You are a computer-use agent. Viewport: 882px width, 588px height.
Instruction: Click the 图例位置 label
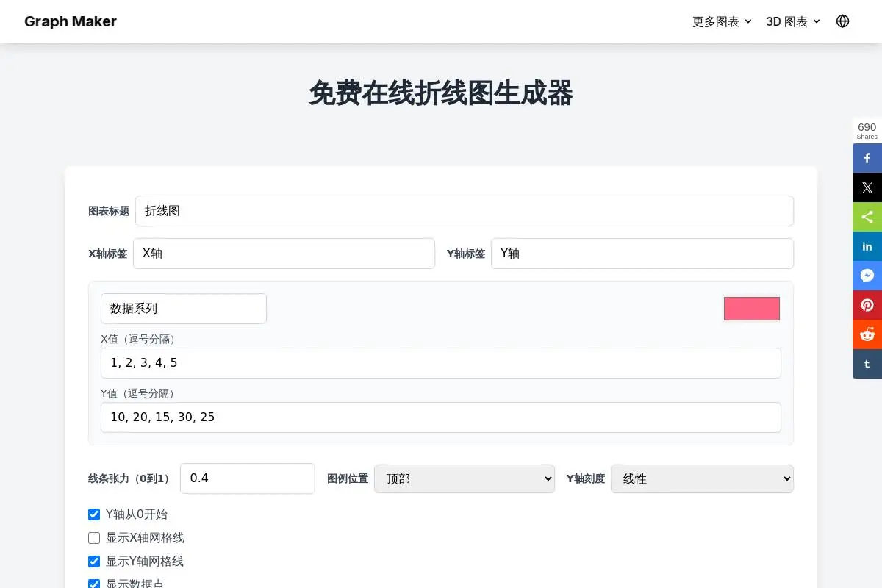(348, 478)
